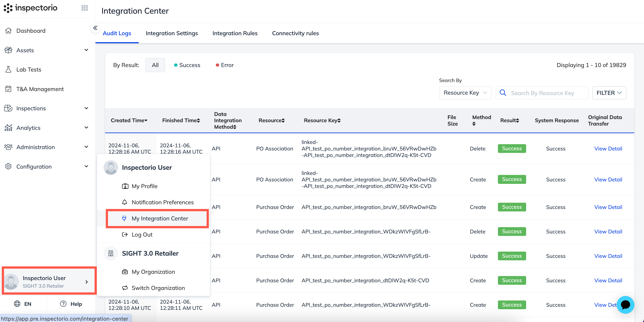Viewport: 644px width, 322px height.
Task: View Detail for Purchase Order Update row
Action: click(608, 256)
